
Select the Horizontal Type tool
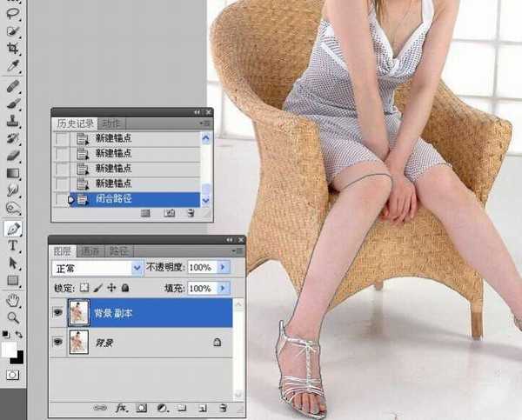click(13, 246)
